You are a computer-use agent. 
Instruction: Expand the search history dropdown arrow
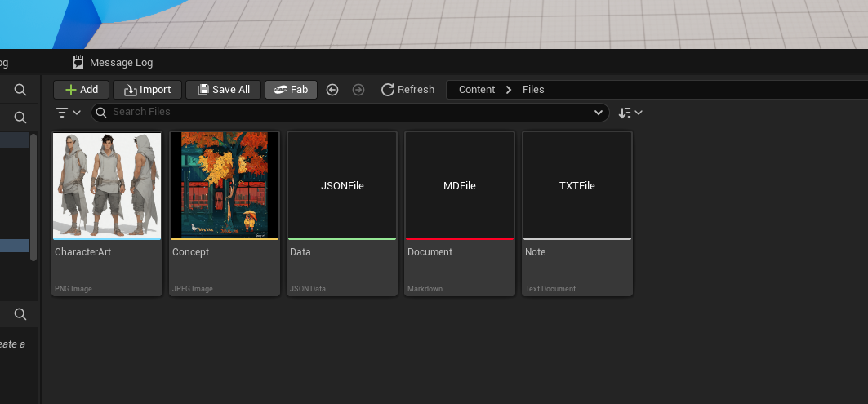point(599,113)
